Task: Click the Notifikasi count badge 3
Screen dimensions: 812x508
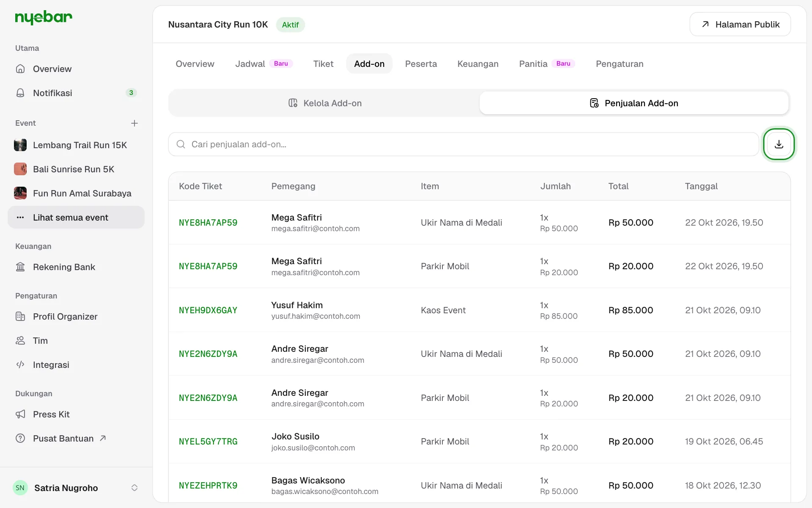Action: pyautogui.click(x=131, y=93)
